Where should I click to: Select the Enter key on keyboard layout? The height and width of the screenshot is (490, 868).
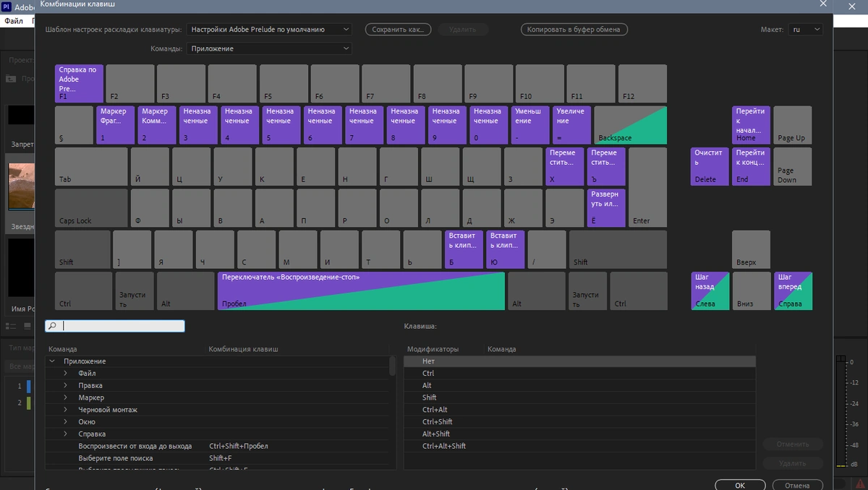(x=647, y=187)
